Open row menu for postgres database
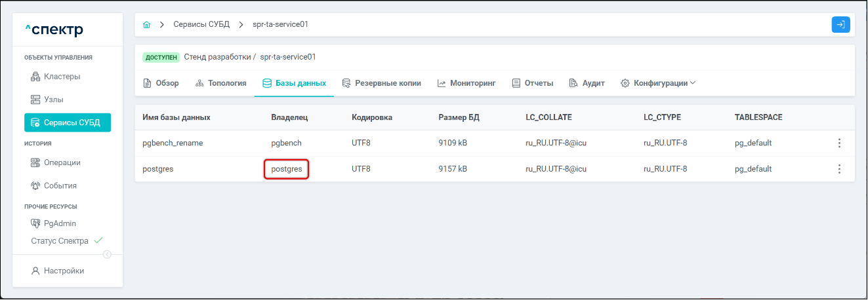The width and height of the screenshot is (868, 300). pyautogui.click(x=839, y=169)
